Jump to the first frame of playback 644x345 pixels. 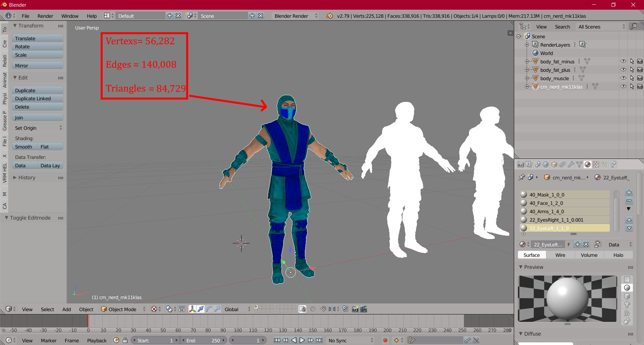(277, 340)
